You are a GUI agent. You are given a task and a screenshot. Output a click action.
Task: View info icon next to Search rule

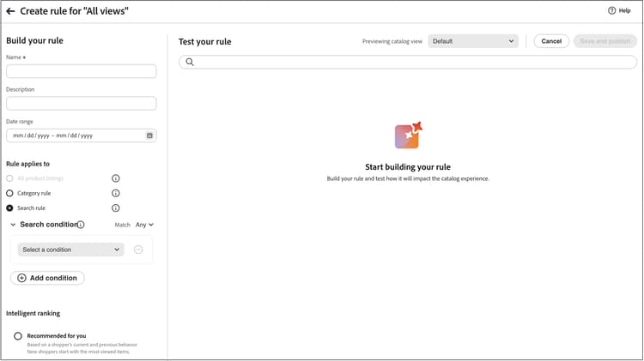(116, 208)
